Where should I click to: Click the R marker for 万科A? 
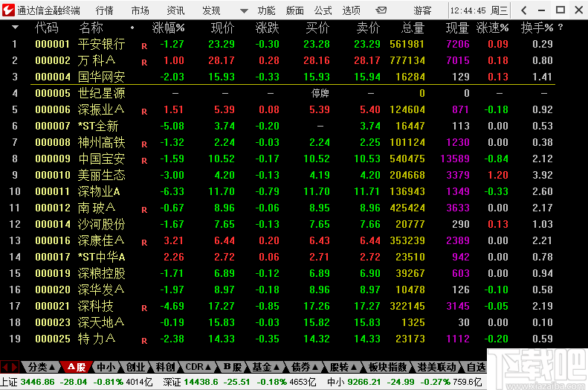tap(144, 63)
